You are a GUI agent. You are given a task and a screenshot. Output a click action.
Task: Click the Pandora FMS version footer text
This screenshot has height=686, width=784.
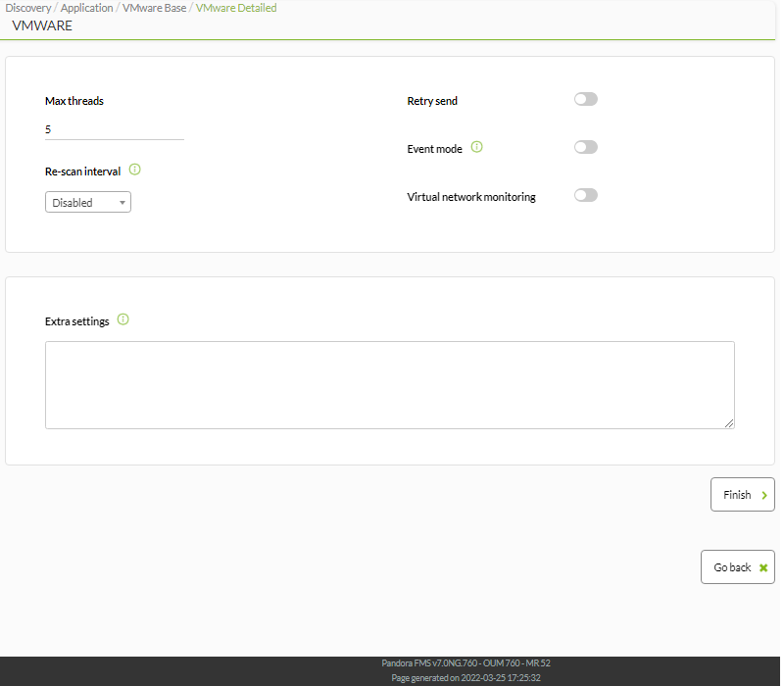466,663
